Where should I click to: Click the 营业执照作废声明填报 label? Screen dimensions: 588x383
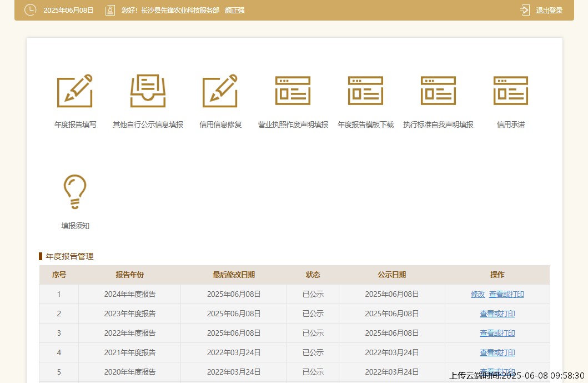293,125
